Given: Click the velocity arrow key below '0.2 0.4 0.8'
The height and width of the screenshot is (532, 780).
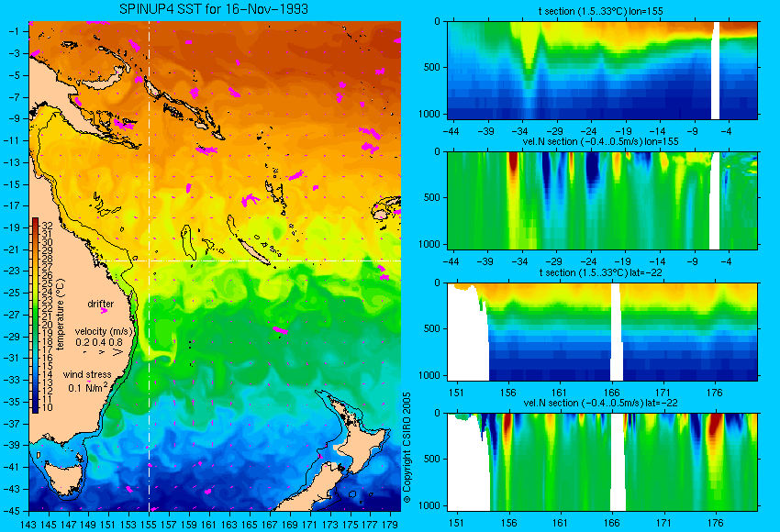Looking at the screenshot, I should coord(104,352).
